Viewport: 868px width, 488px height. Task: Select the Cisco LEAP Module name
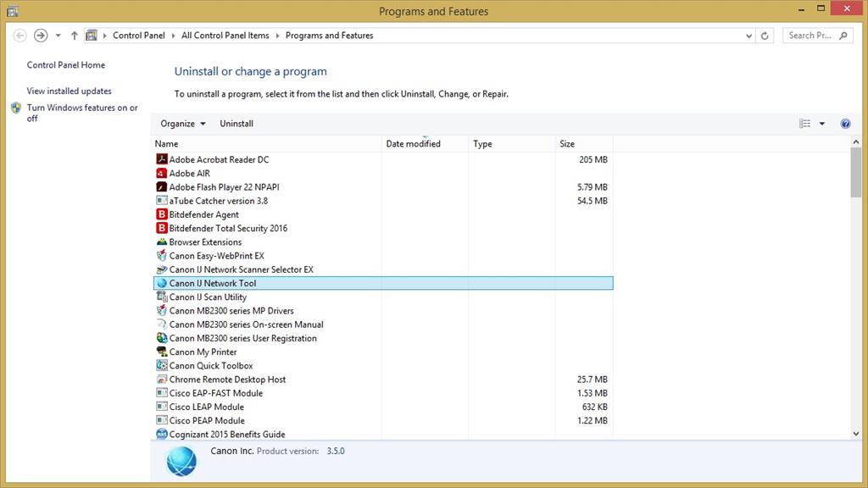point(207,407)
